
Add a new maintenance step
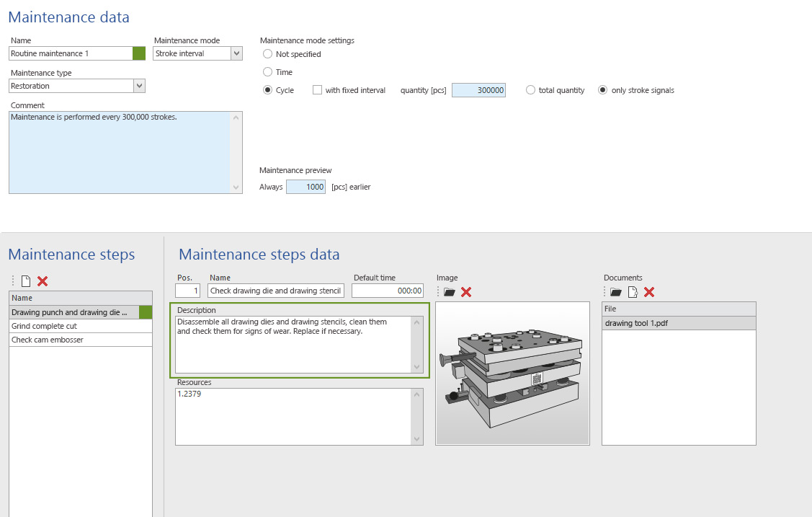point(26,281)
